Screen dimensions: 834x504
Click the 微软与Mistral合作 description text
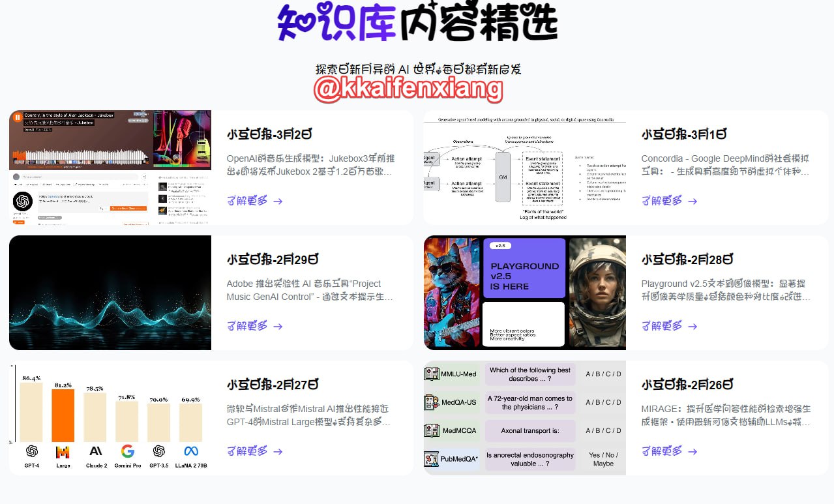click(x=309, y=415)
